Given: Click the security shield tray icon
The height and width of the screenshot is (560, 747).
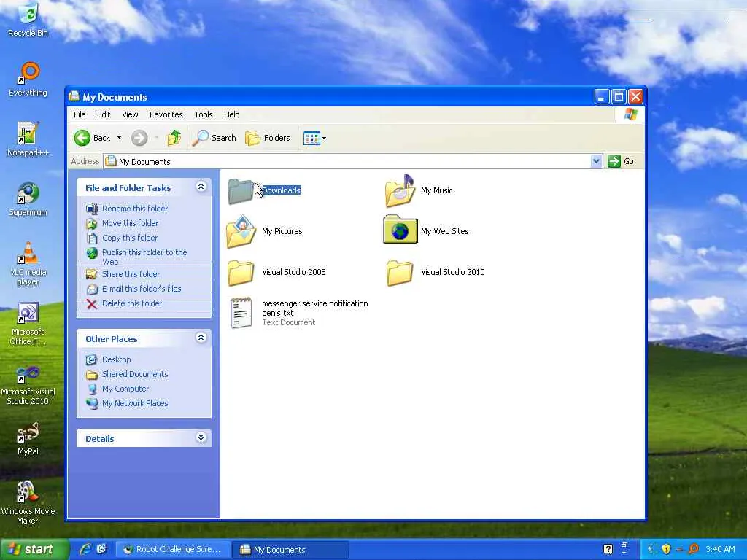Looking at the screenshot, I should pos(666,550).
